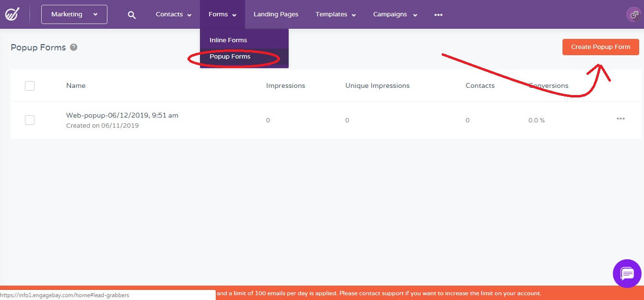This screenshot has width=644, height=300.
Task: Expand the Templates dropdown chevron
Action: coord(354,15)
